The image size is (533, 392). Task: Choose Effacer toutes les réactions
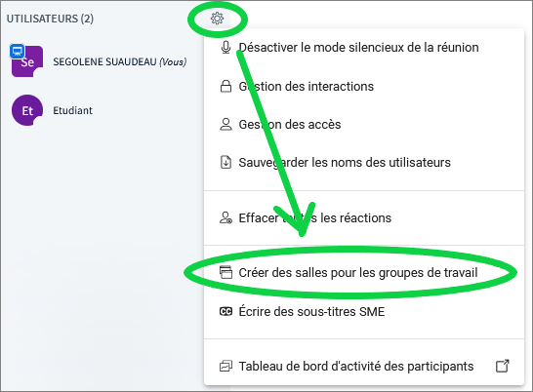pyautogui.click(x=364, y=218)
